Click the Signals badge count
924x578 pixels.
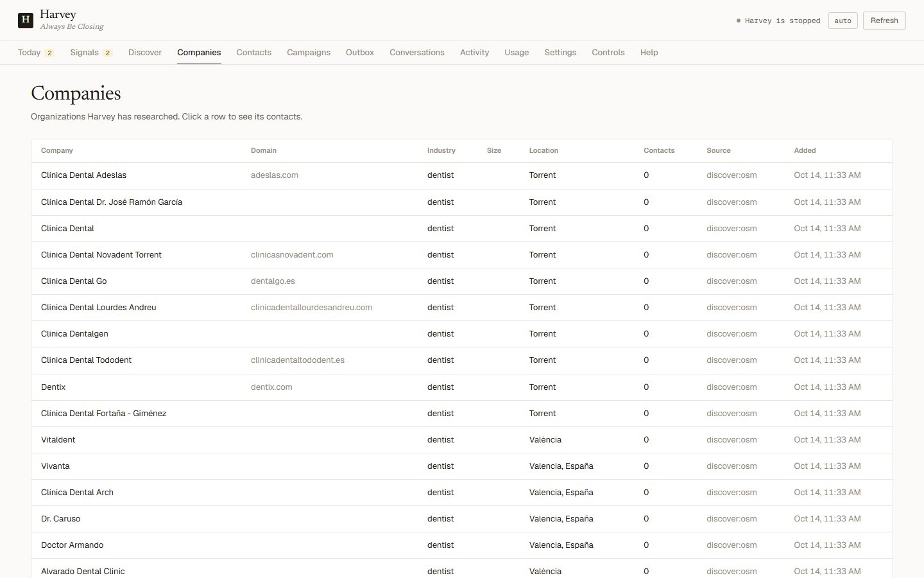point(107,53)
